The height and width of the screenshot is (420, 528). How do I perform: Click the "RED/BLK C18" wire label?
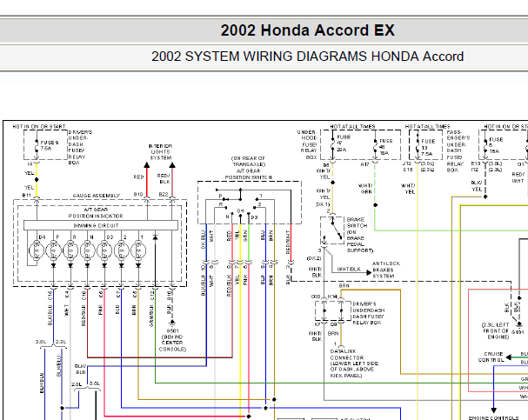point(84,309)
